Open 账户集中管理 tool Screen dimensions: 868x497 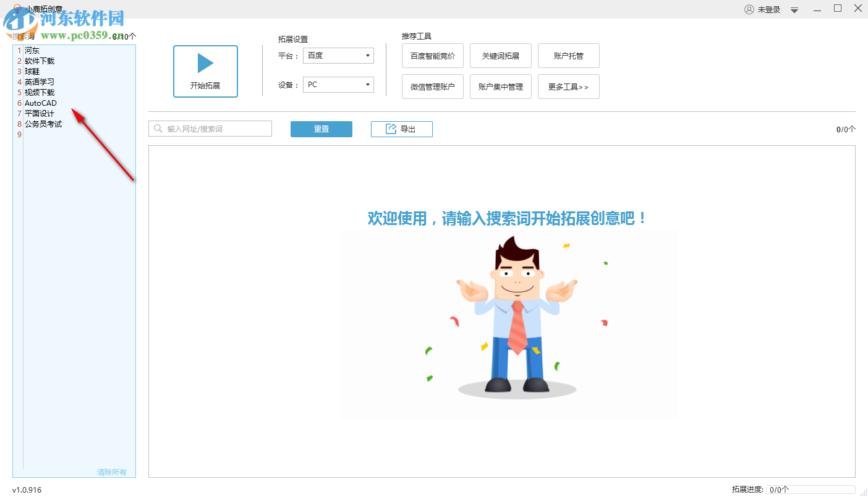coord(501,86)
